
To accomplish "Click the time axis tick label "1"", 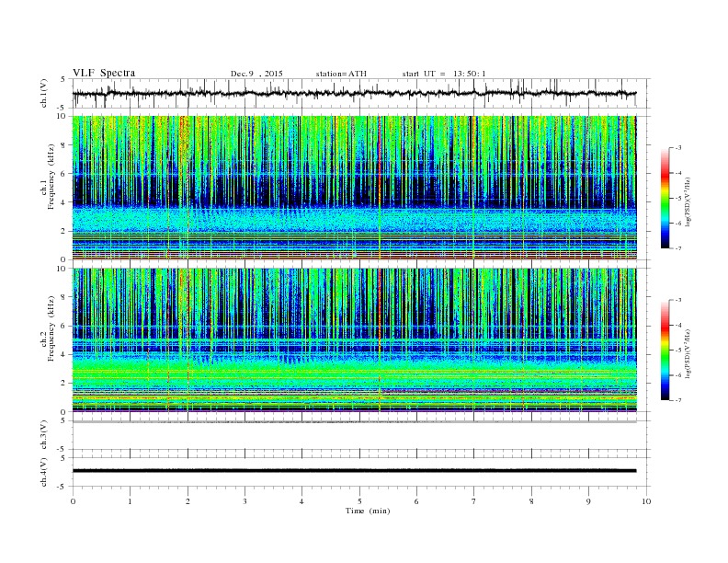I will (130, 501).
